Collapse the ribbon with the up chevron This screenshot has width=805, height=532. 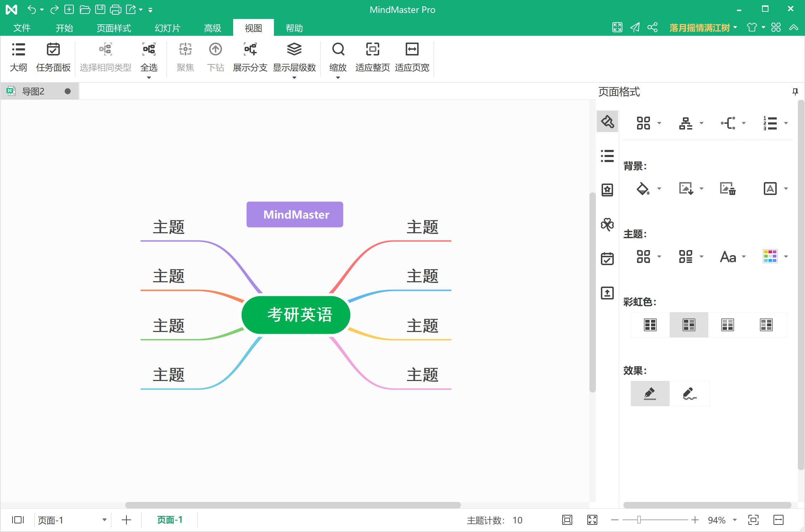click(x=794, y=28)
